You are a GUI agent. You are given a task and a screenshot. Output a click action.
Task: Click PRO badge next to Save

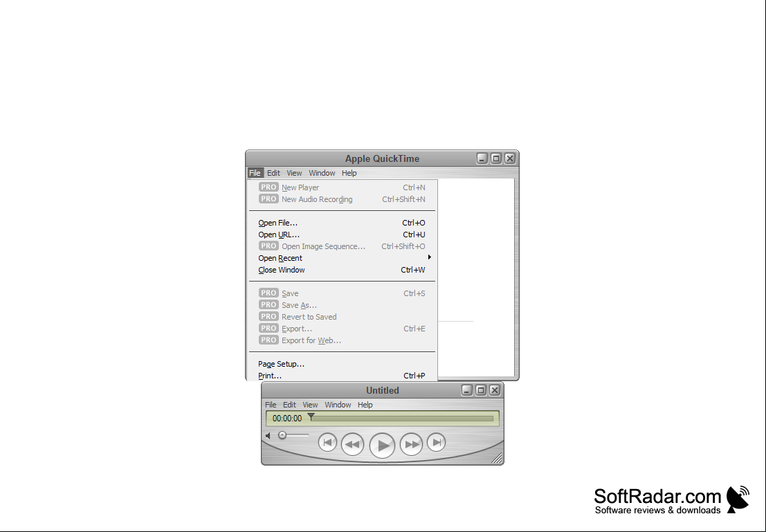268,293
